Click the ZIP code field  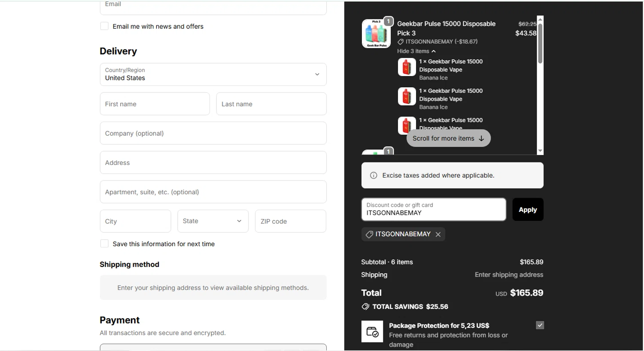click(291, 221)
